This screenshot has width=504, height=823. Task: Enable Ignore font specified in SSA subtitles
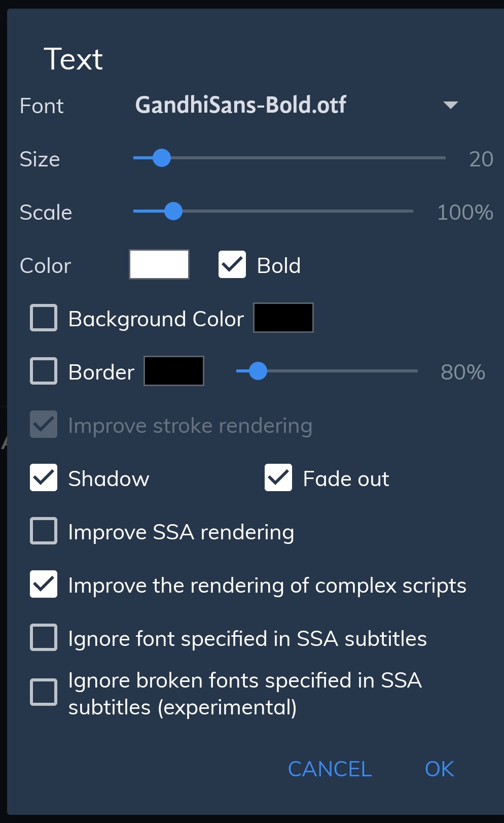tap(44, 638)
